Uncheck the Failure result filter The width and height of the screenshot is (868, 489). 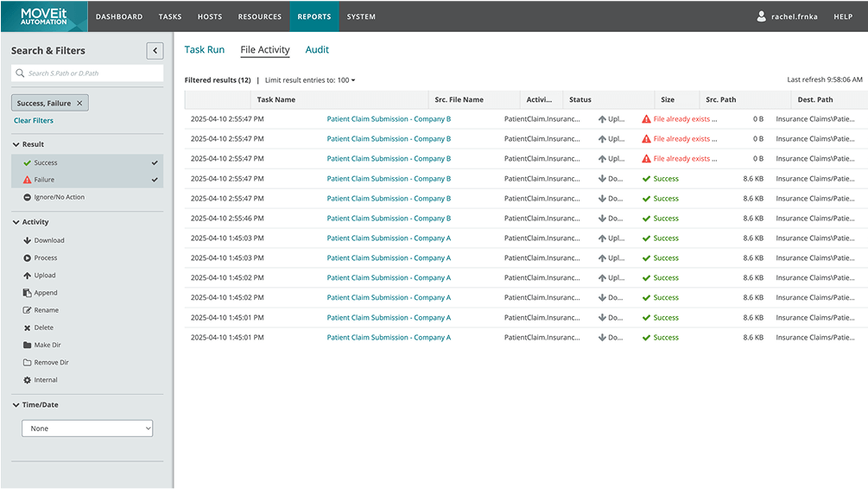[155, 180]
